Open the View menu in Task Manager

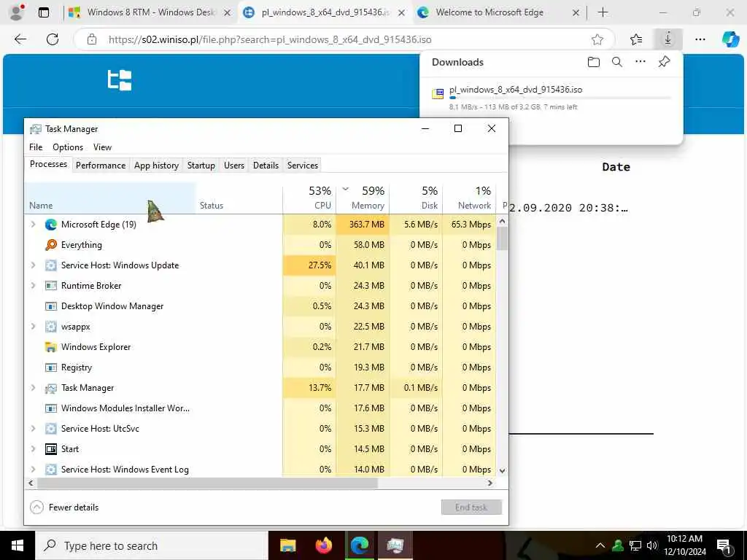[102, 147]
